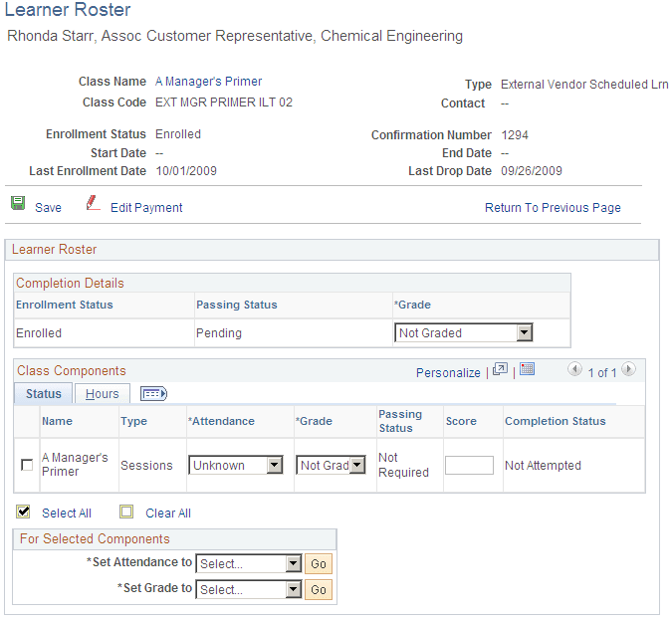The image size is (672, 619).
Task: Open grid in new window icon
Action: tap(501, 370)
